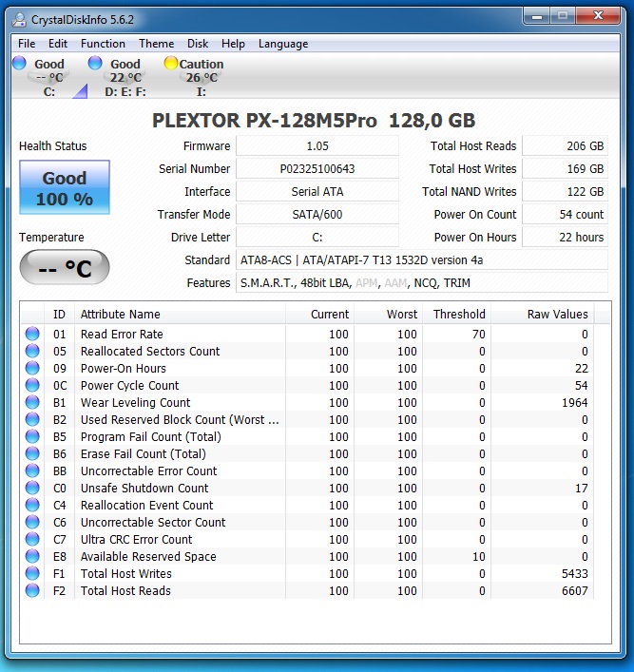
Task: Open the Function menu
Action: [103, 44]
